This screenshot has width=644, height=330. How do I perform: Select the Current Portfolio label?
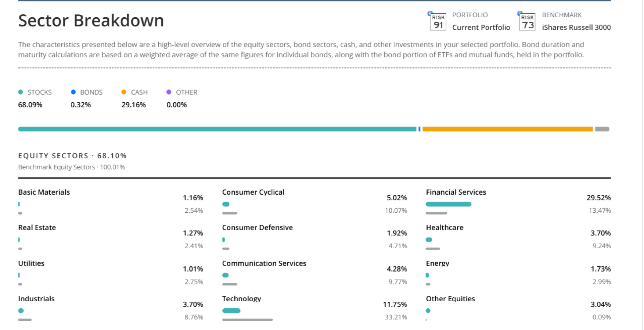tap(481, 27)
